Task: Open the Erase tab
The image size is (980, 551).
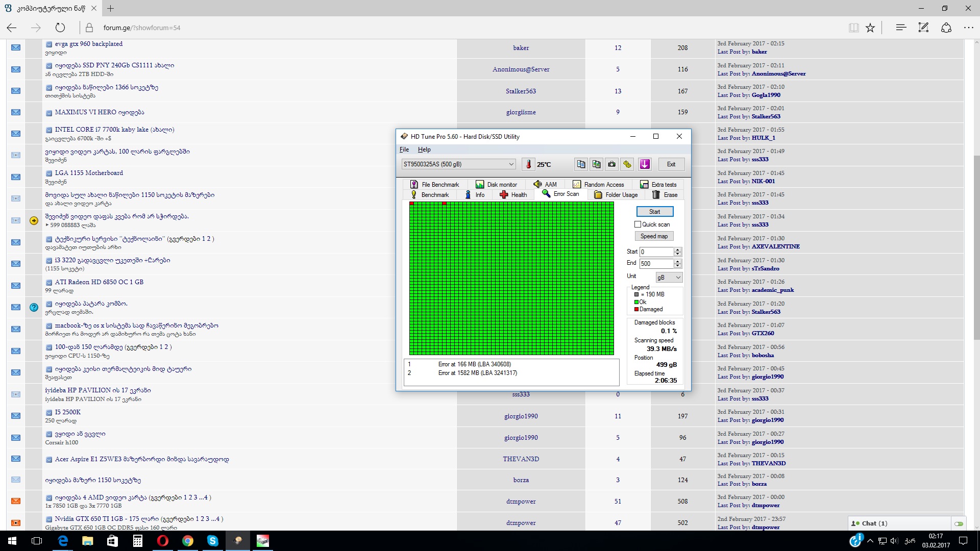Action: tap(665, 195)
